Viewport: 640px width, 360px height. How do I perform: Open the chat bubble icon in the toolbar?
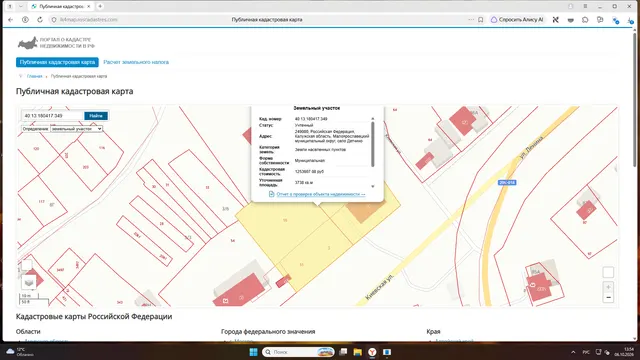click(x=585, y=20)
